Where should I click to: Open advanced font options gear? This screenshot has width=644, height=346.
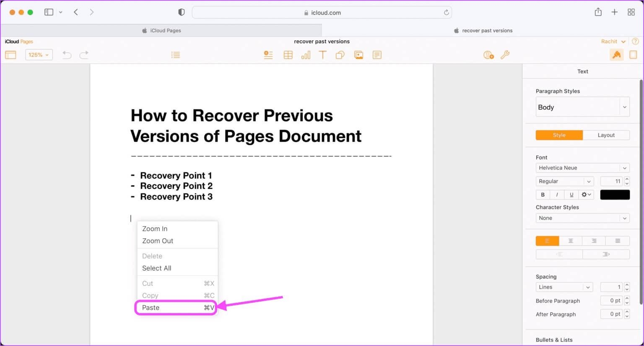[586, 195]
